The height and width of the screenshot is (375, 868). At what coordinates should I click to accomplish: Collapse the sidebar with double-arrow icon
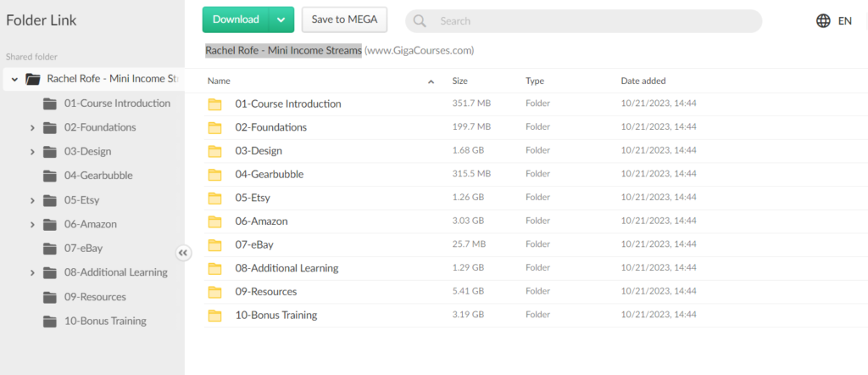coord(183,253)
